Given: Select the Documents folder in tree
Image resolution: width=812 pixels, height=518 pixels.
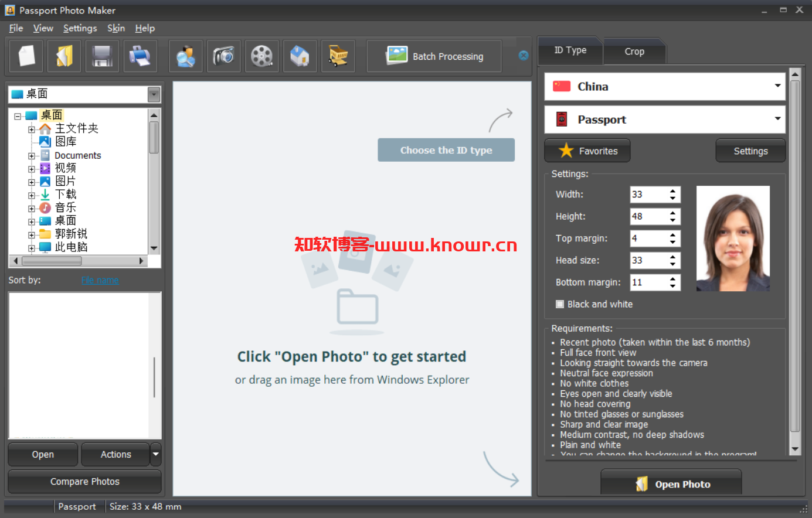Looking at the screenshot, I should click(x=78, y=155).
